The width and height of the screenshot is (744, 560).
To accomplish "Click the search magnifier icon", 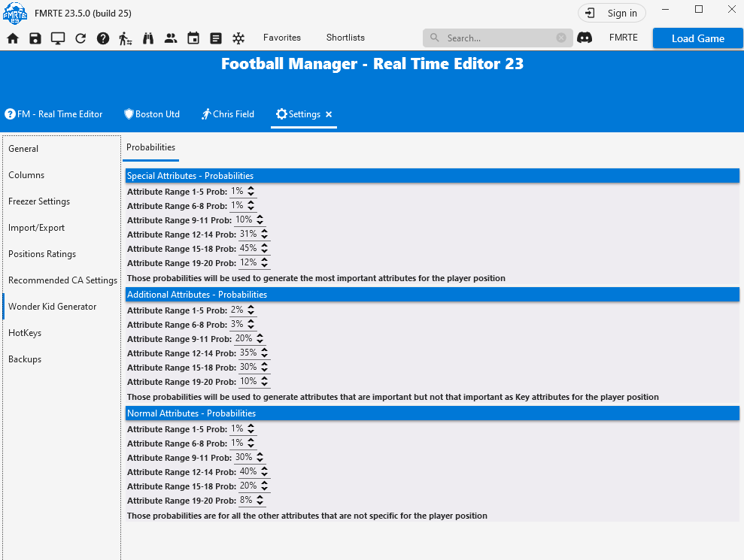I will click(434, 38).
